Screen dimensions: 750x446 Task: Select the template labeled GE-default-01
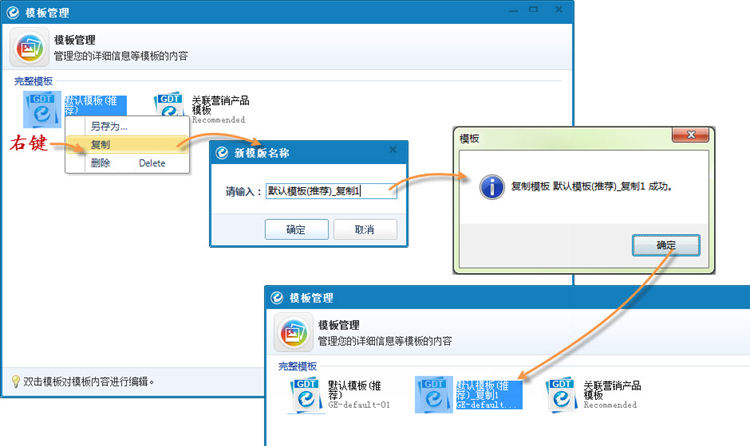305,395
